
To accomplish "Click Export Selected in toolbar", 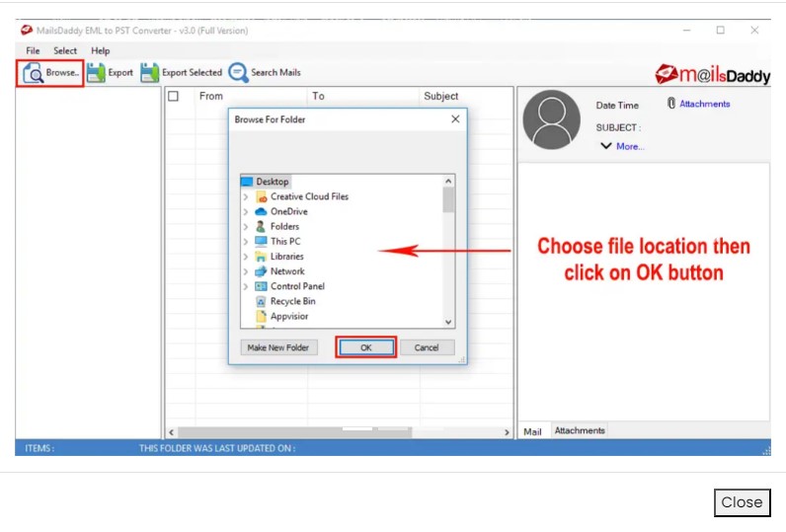I will (x=182, y=73).
